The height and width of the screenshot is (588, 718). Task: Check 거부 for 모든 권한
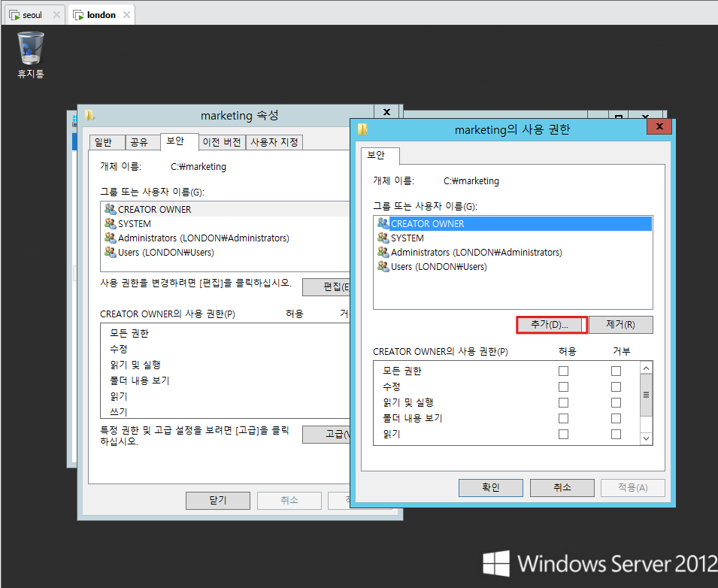coord(616,371)
